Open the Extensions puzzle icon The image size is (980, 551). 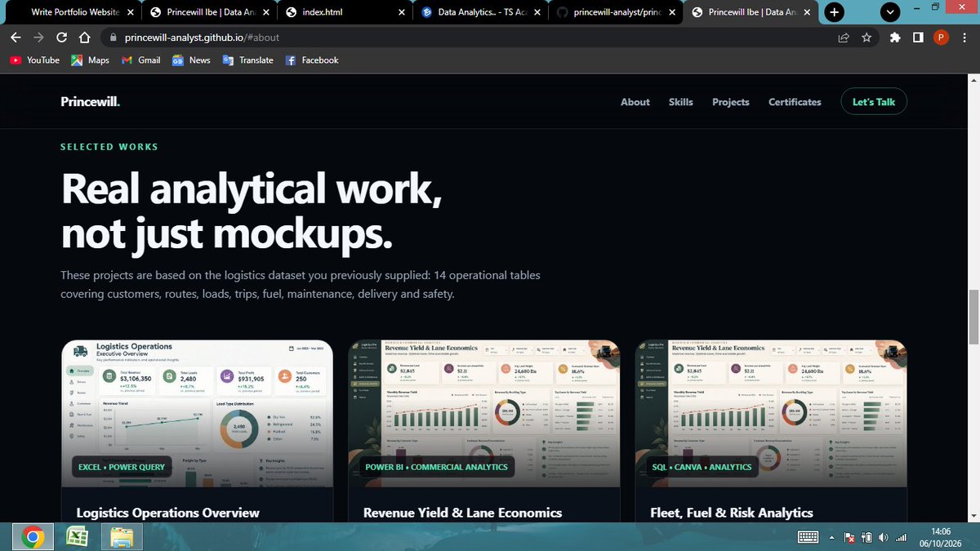pos(895,38)
